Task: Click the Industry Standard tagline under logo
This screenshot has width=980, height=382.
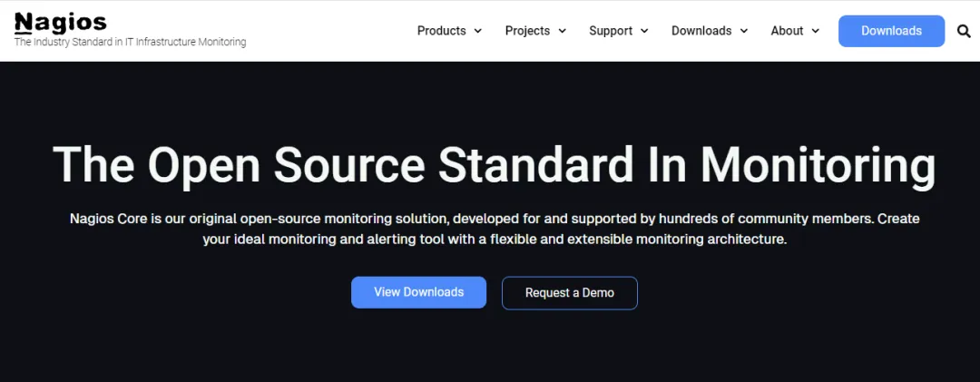Action: point(130,43)
